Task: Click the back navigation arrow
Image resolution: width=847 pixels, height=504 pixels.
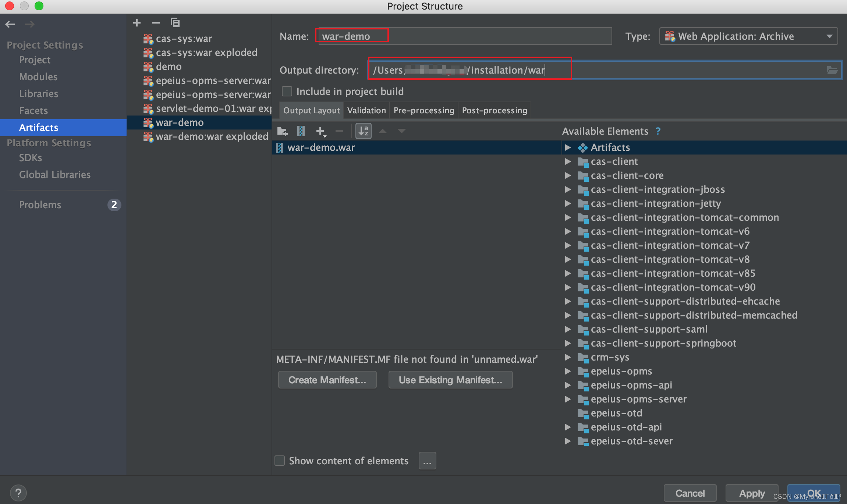Action: point(10,24)
